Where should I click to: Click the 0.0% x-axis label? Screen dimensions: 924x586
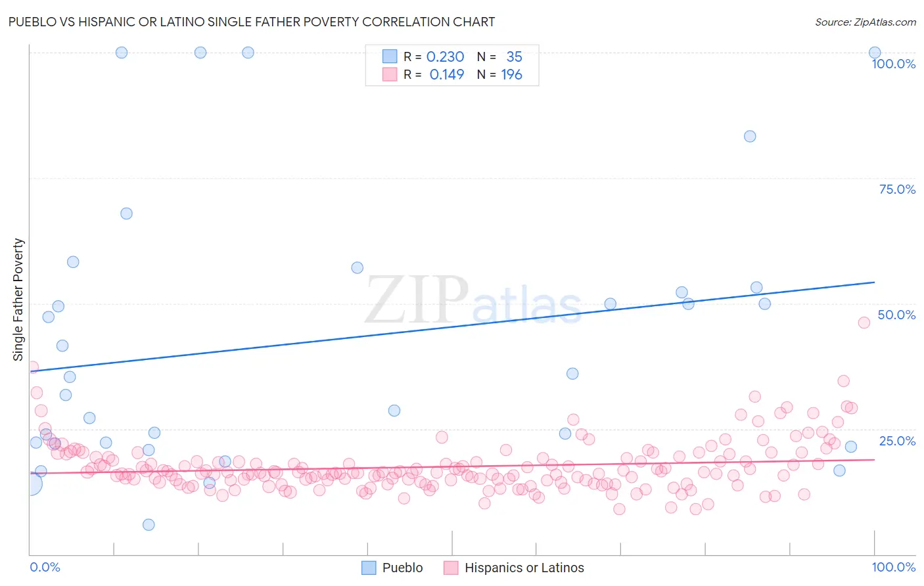[x=45, y=567]
